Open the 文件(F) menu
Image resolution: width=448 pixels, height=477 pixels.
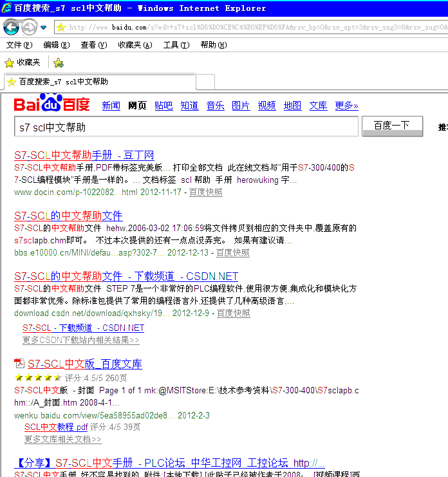point(19,45)
